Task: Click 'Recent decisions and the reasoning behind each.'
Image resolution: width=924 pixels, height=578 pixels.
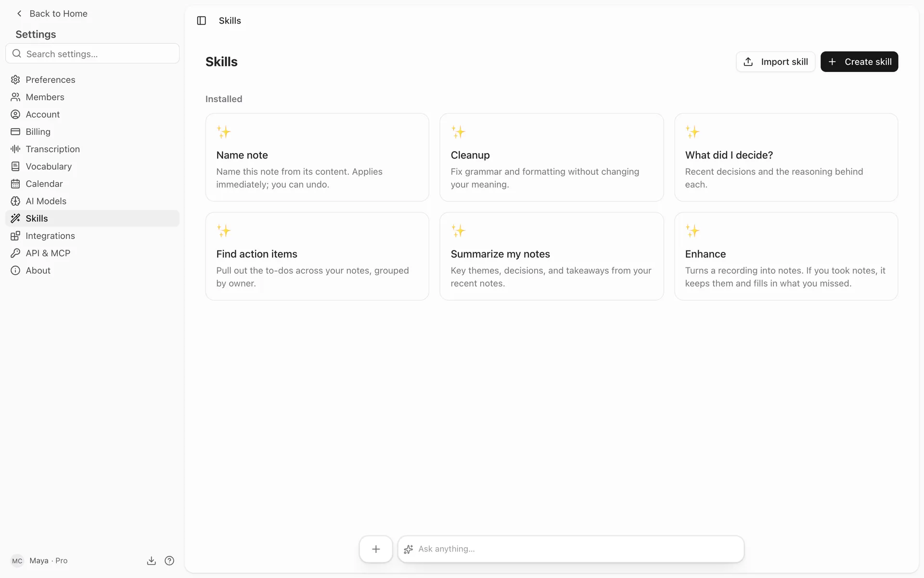Action: 774,178
